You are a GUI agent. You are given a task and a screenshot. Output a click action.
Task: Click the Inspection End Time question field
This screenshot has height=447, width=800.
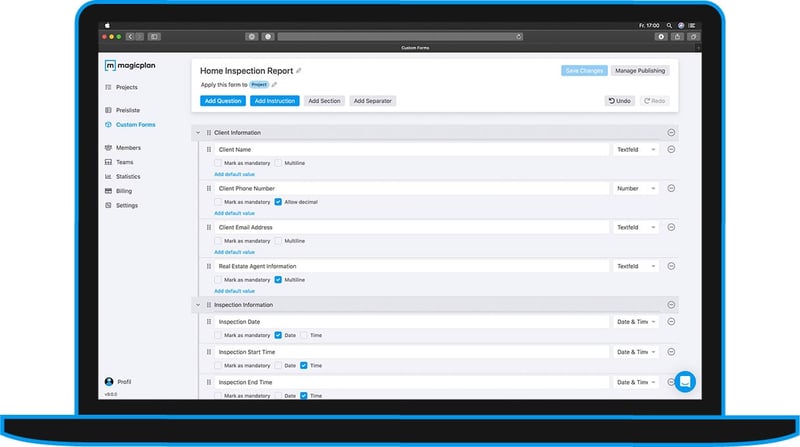(411, 382)
